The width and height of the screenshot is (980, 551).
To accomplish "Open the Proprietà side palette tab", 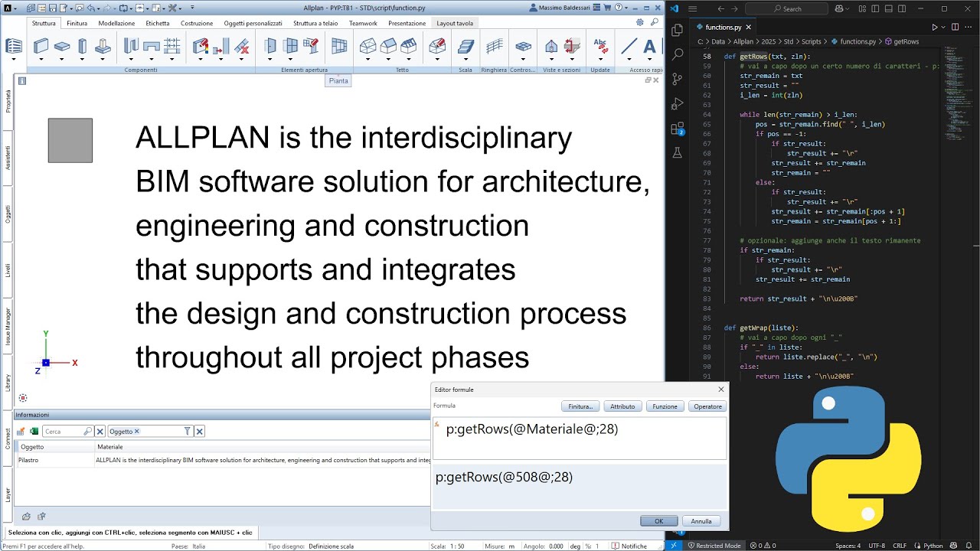I will 8,100.
